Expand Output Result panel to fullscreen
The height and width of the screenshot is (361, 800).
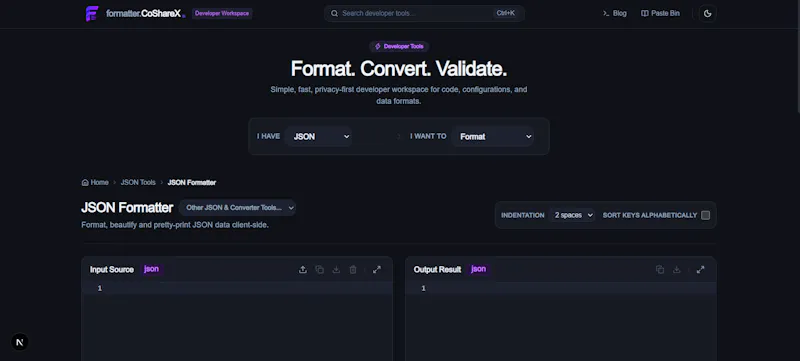[x=701, y=270]
